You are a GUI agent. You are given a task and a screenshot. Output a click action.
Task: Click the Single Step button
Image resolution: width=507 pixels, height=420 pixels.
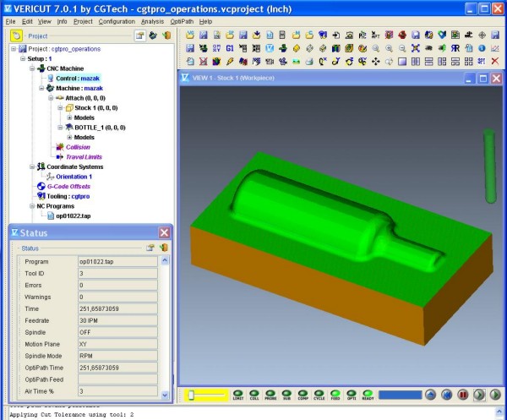coord(479,395)
